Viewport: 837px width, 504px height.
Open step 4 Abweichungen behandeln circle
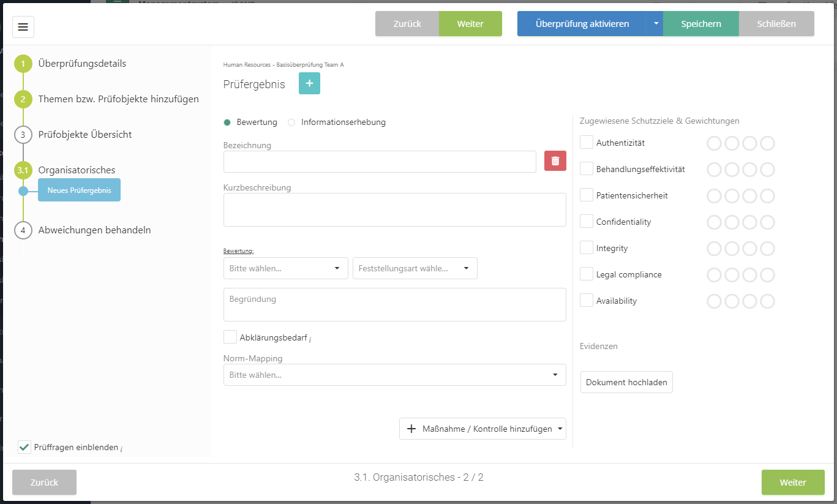tap(23, 230)
